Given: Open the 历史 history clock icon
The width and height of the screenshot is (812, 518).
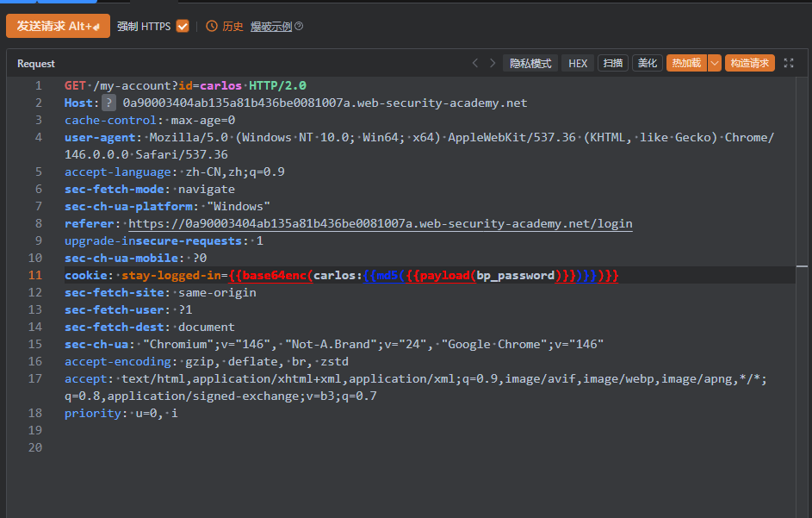Looking at the screenshot, I should 212,26.
